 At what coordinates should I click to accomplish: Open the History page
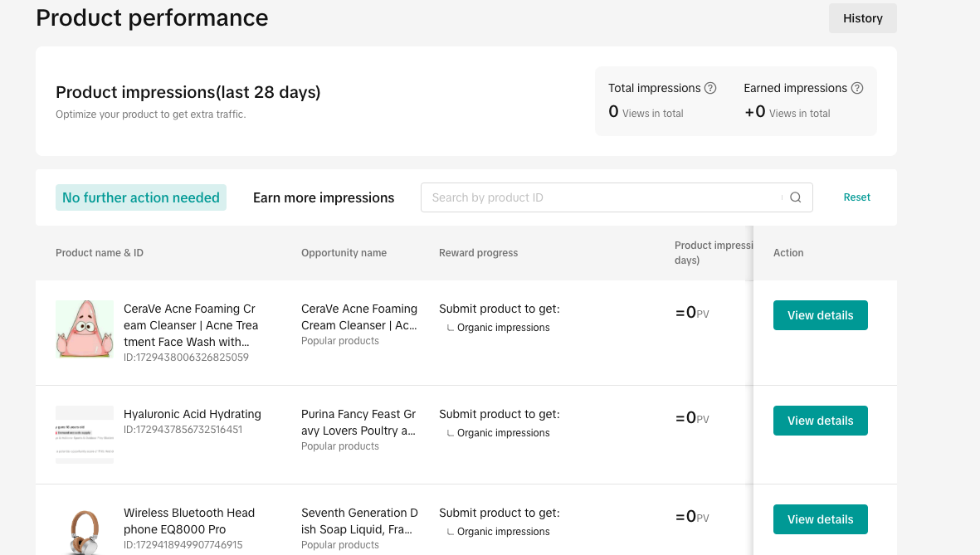click(862, 18)
